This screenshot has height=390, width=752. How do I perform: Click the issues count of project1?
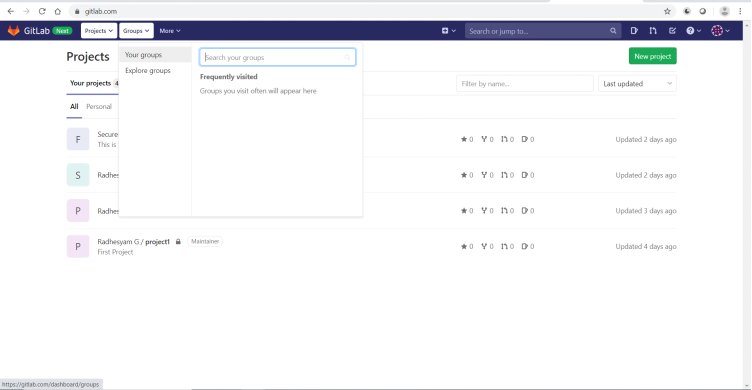(528, 247)
